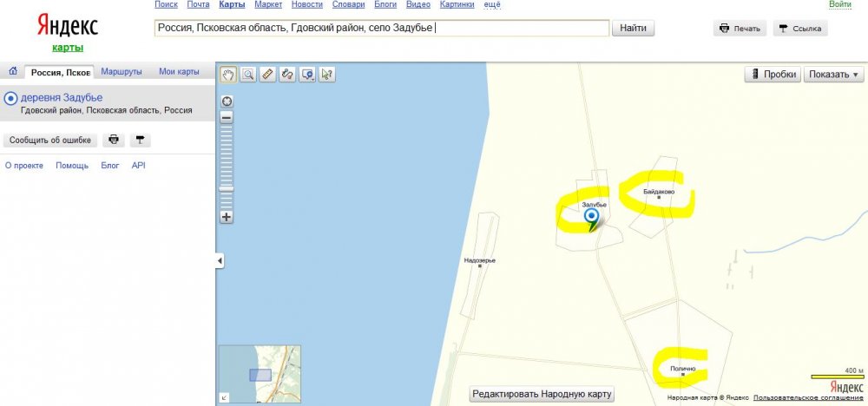Image resolution: width=868 pixels, height=406 pixels.
Task: Click the Яндекс logo
Action: point(68,26)
